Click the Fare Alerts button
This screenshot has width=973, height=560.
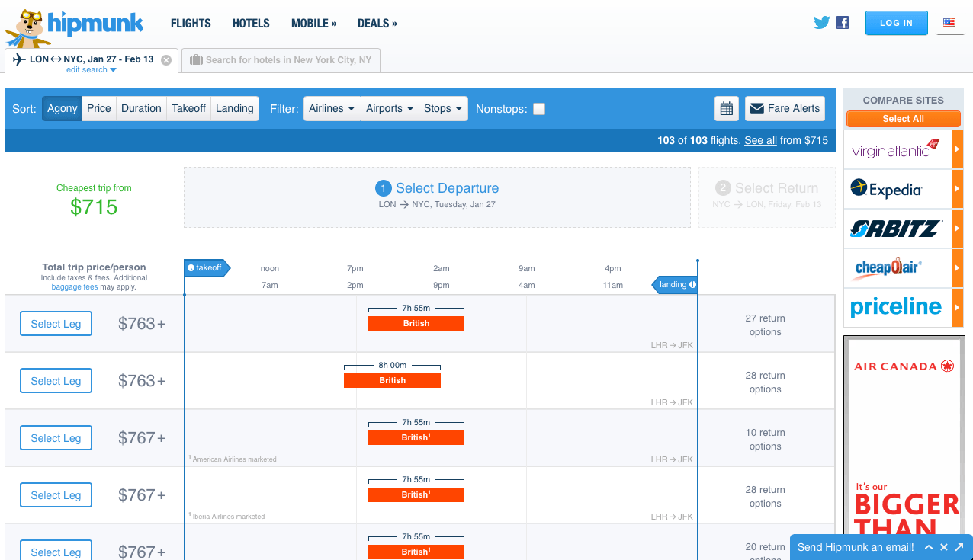(x=785, y=109)
